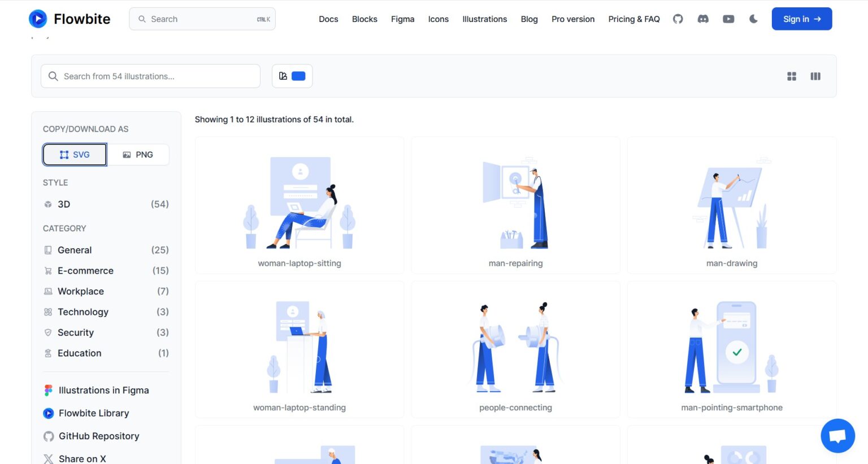Screen dimensions: 868x464
Task: Open Illustrations in Figma link
Action: (x=103, y=390)
